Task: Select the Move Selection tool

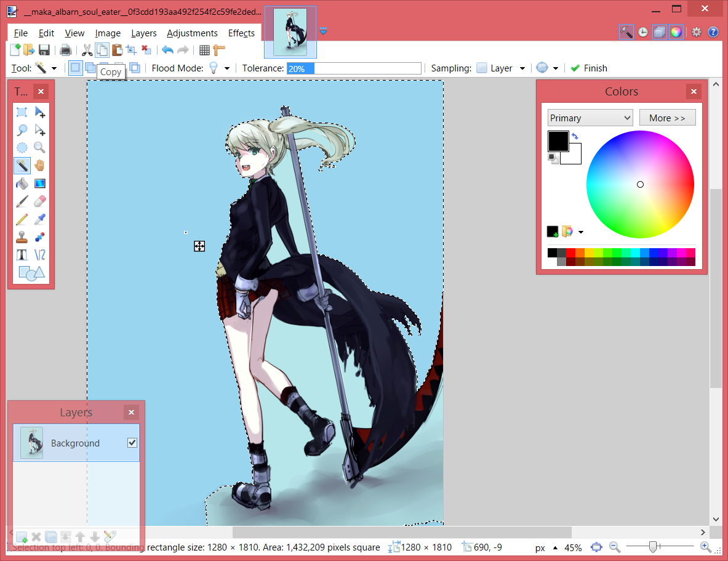Action: click(x=40, y=130)
